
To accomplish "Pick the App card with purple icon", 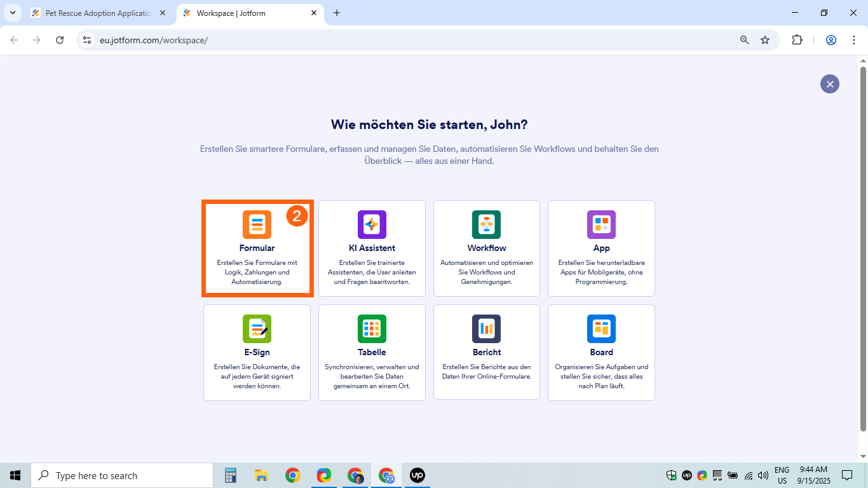I will (601, 248).
